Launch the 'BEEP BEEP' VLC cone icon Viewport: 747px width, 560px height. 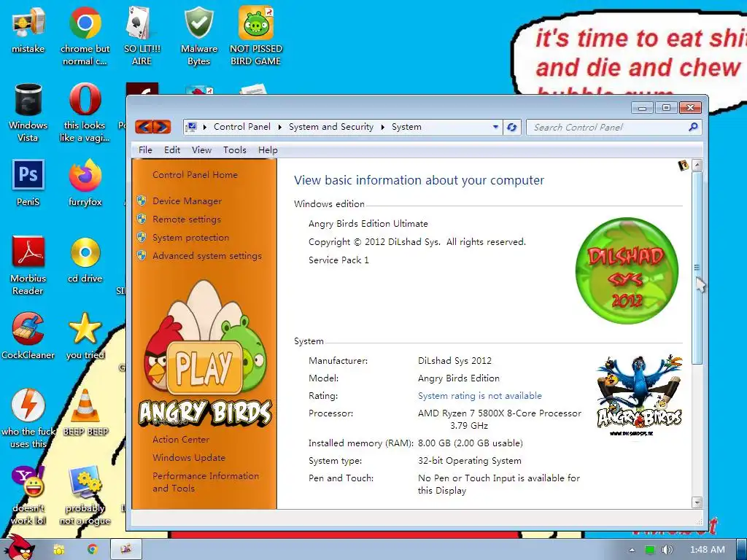pos(85,413)
